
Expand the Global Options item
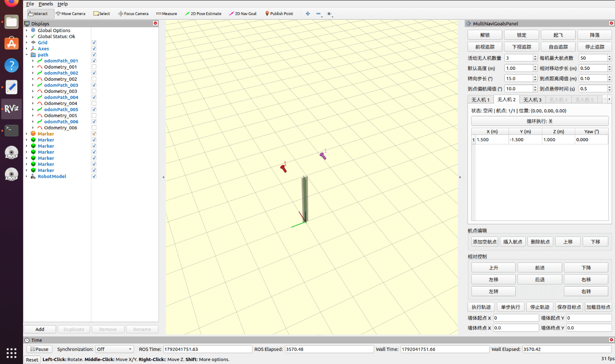tap(26, 31)
